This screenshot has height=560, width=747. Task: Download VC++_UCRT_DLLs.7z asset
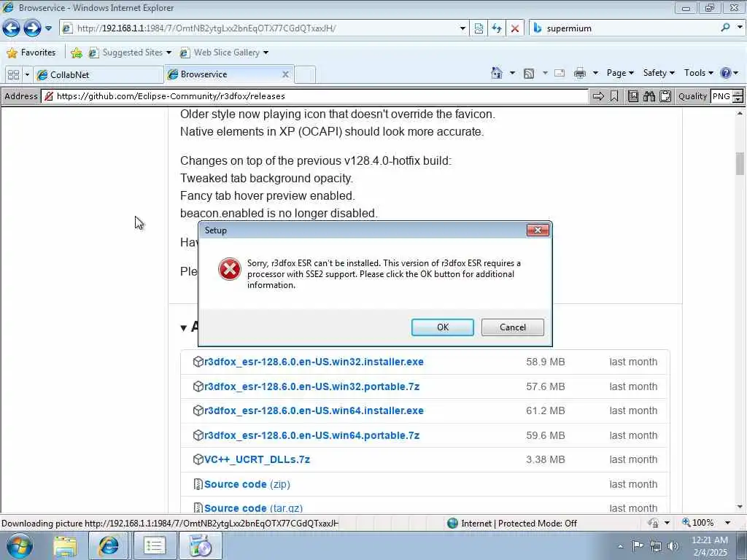coord(257,459)
